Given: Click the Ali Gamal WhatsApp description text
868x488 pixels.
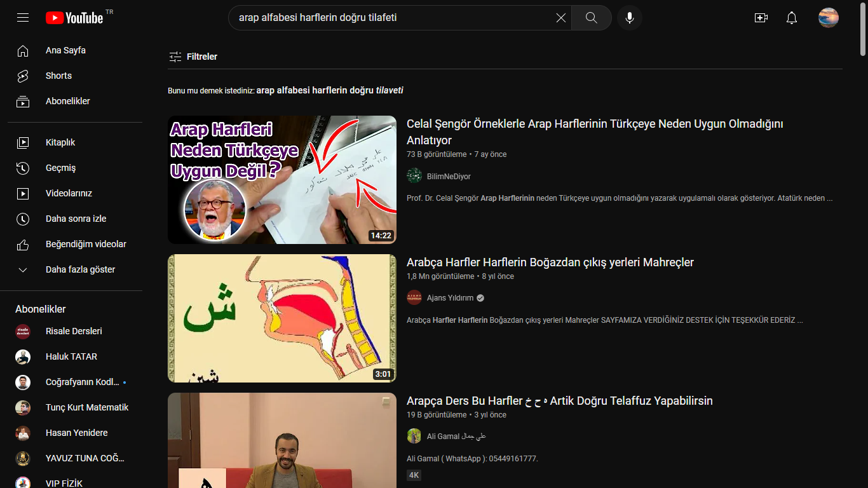Looking at the screenshot, I should [472, 458].
